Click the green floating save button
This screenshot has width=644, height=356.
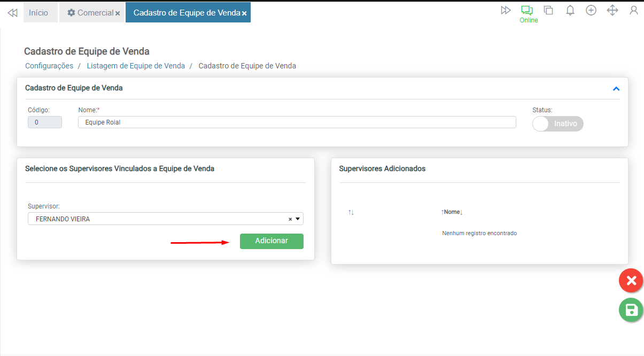[x=631, y=310]
